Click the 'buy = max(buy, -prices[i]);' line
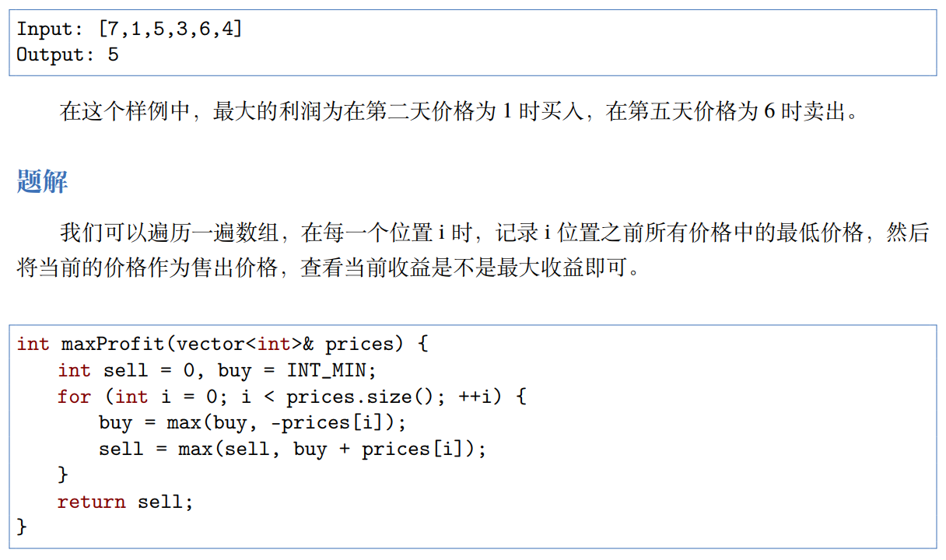Image resolution: width=946 pixels, height=560 pixels. point(253,423)
